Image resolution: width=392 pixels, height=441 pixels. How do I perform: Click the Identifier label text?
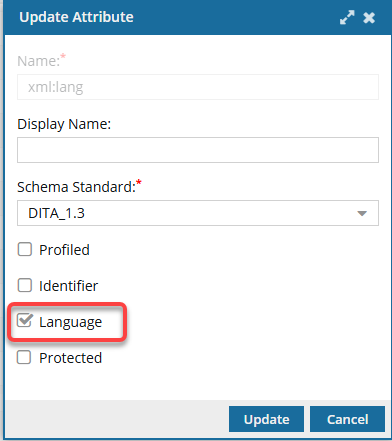[68, 286]
